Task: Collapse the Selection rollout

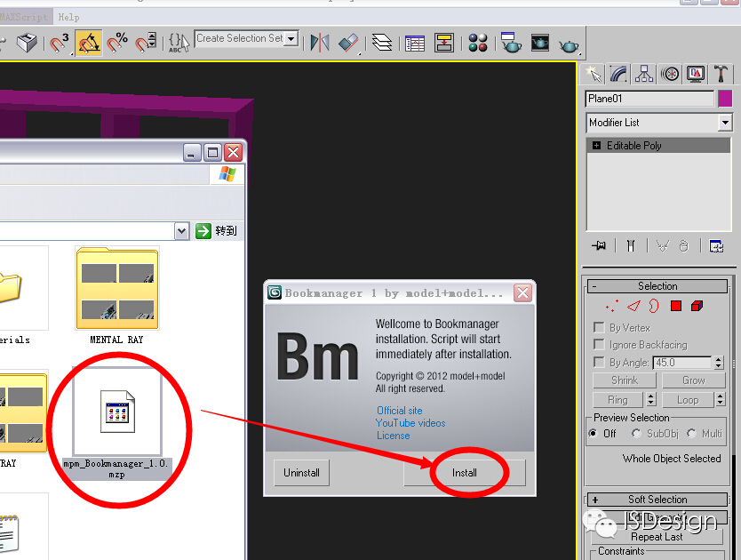Action: click(x=657, y=286)
